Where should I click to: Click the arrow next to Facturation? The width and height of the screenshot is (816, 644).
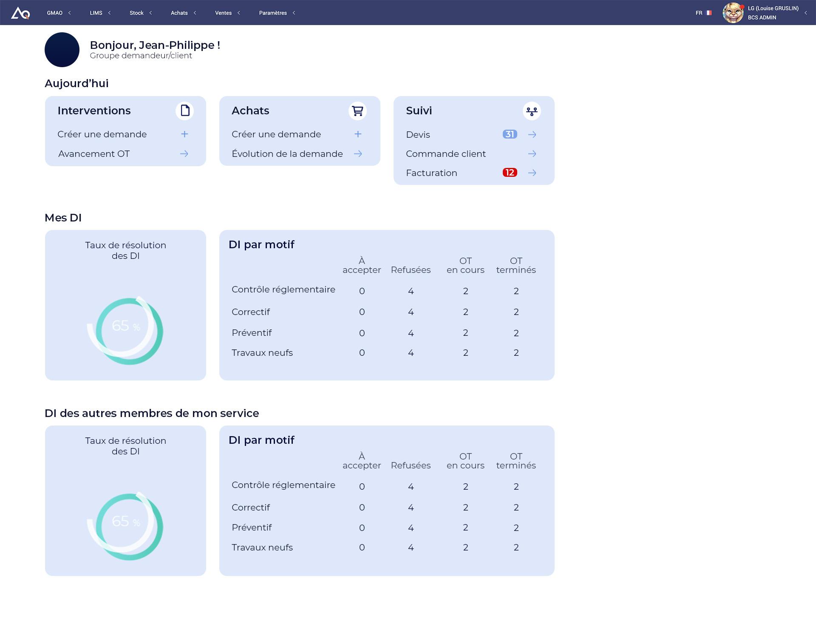533,173
